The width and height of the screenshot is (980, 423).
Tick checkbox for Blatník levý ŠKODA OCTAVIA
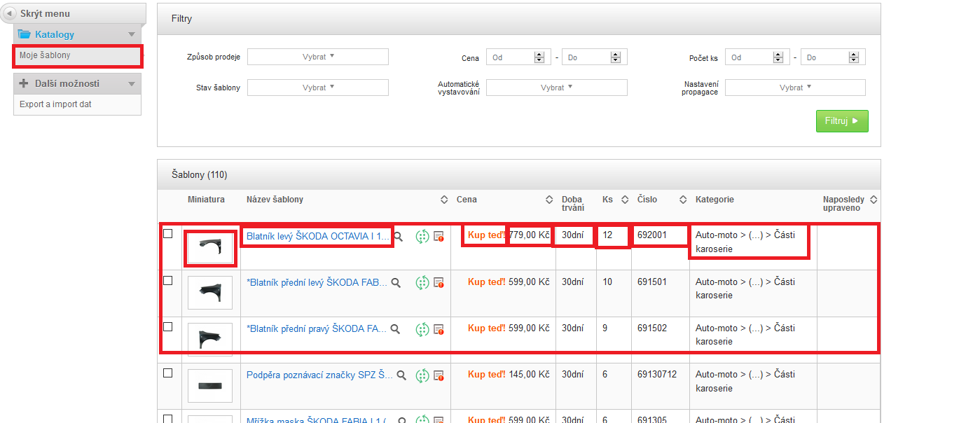pos(168,234)
